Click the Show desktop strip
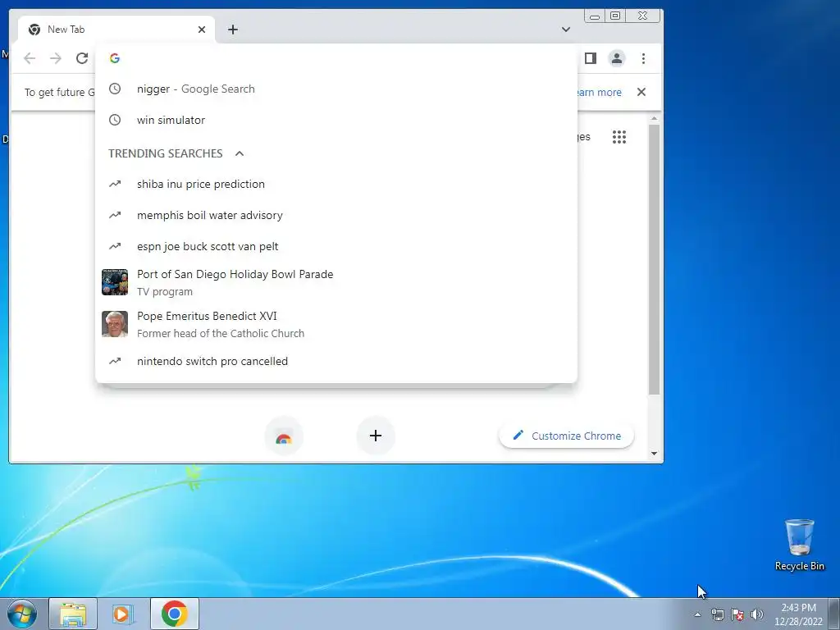 click(x=834, y=614)
